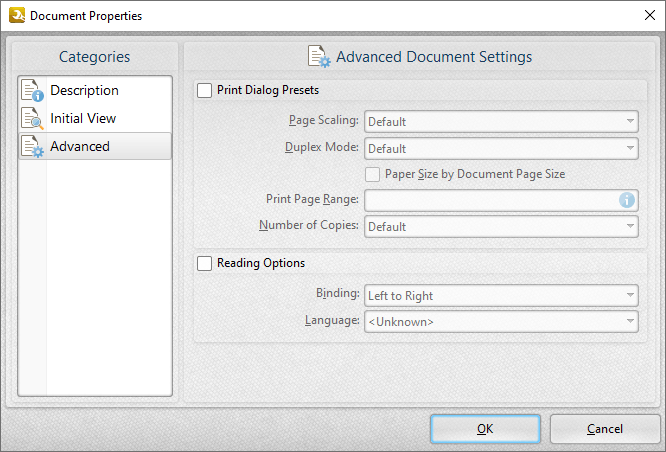The image size is (666, 452).
Task: Open the Page Scaling dropdown
Action: tap(501, 121)
